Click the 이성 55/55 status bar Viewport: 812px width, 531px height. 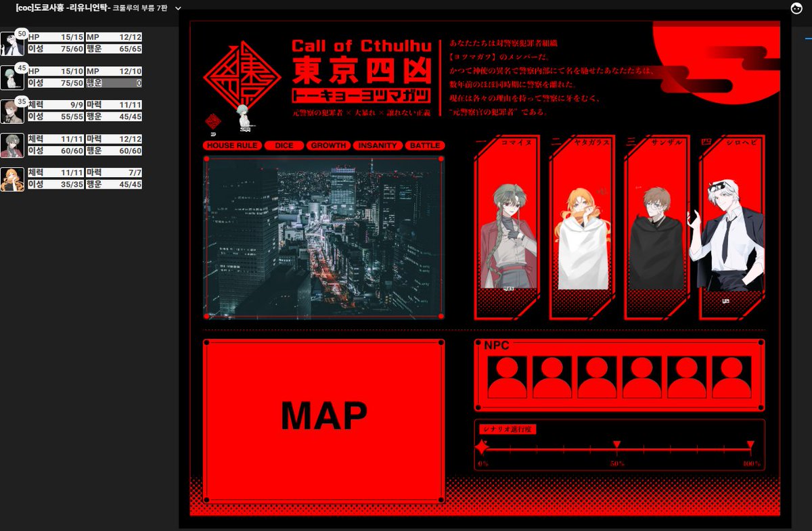[x=55, y=117]
